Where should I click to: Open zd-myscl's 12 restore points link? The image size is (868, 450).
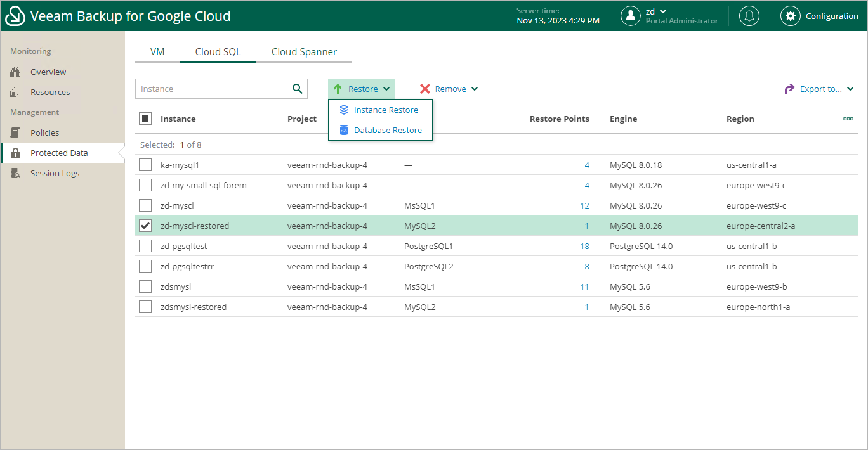584,205
